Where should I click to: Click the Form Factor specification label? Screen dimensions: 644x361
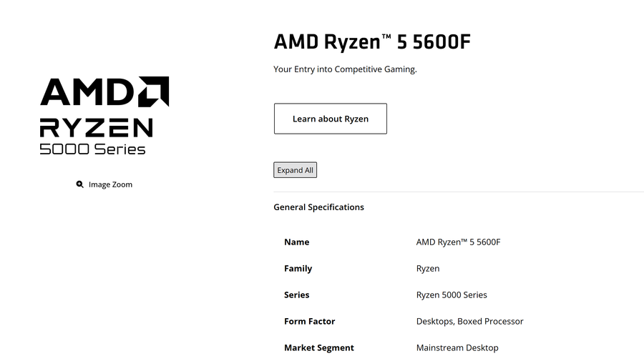(x=309, y=321)
